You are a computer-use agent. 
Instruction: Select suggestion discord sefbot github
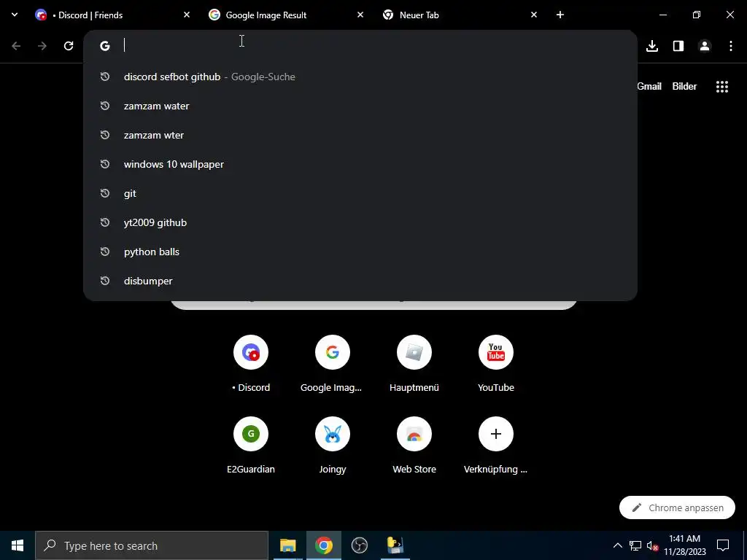coord(360,77)
